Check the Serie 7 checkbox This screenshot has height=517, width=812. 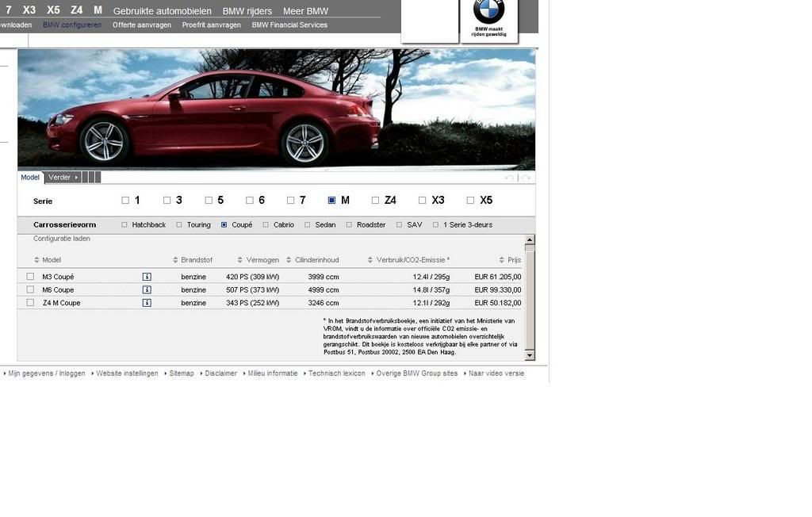(290, 200)
